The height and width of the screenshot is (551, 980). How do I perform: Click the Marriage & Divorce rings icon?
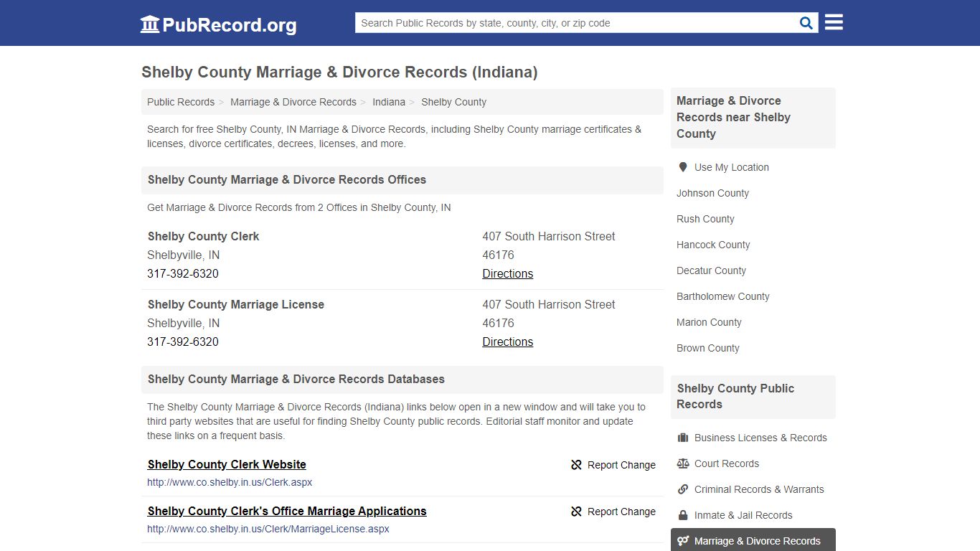(683, 541)
